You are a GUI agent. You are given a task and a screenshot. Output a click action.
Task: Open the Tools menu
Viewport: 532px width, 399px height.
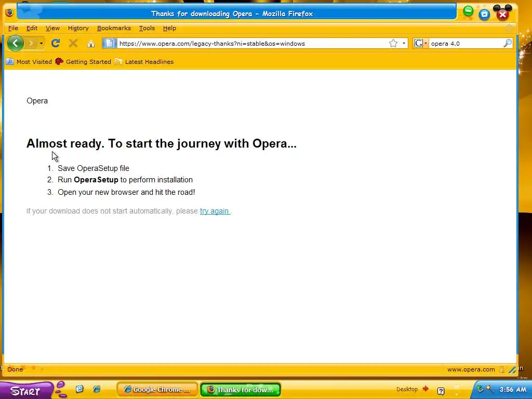(x=147, y=28)
